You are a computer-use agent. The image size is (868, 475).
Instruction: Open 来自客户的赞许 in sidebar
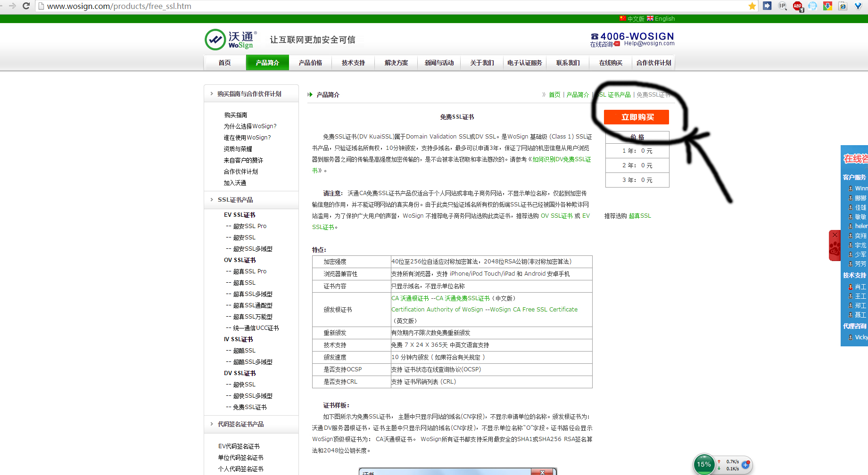243,160
